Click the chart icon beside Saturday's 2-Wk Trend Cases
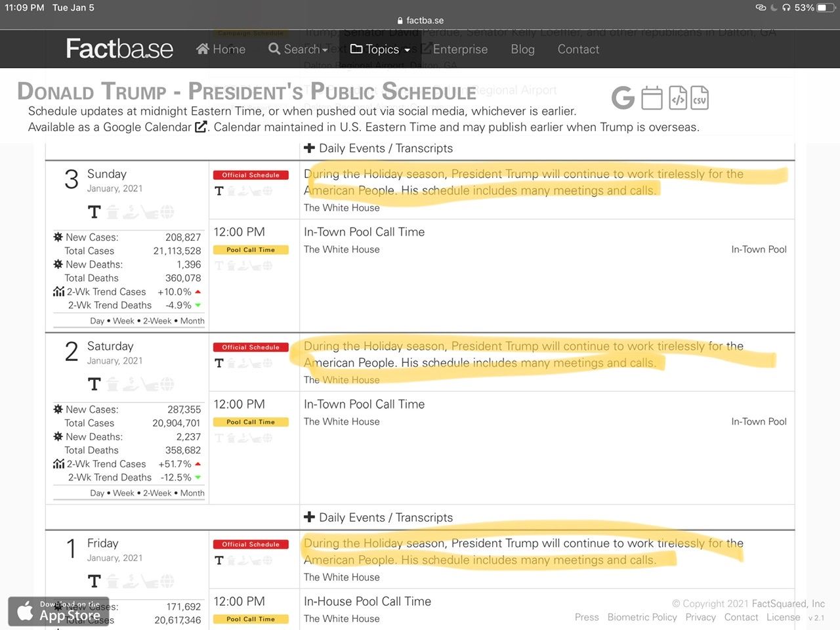840x630 pixels. click(x=59, y=463)
